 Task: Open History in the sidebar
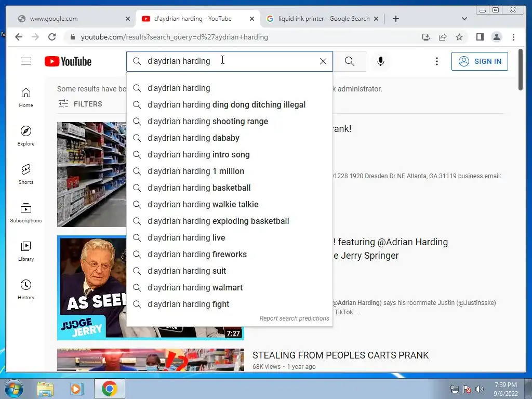coord(26,290)
